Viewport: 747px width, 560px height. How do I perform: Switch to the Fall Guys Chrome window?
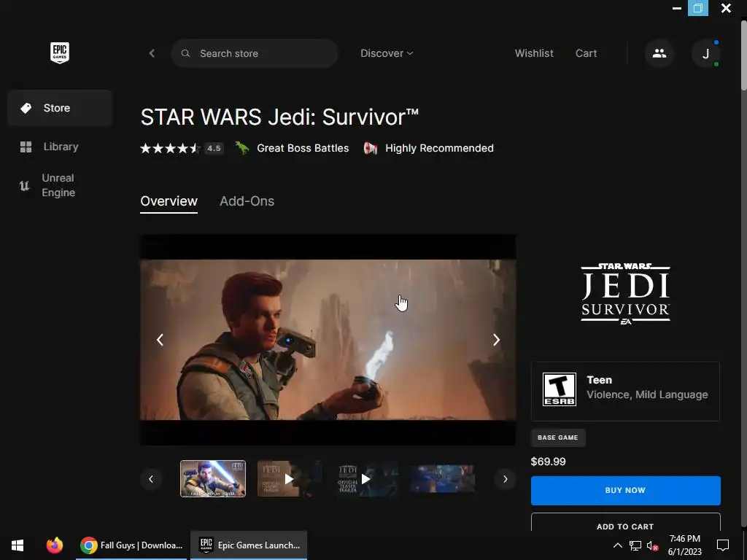(x=131, y=545)
